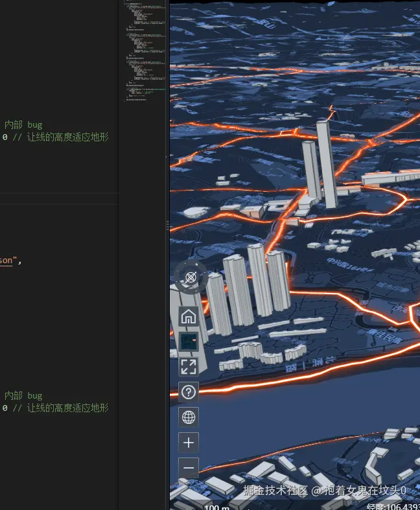Image resolution: width=420 pixels, height=510 pixels.
Task: Zoom out with the minus button
Action: coord(189,467)
